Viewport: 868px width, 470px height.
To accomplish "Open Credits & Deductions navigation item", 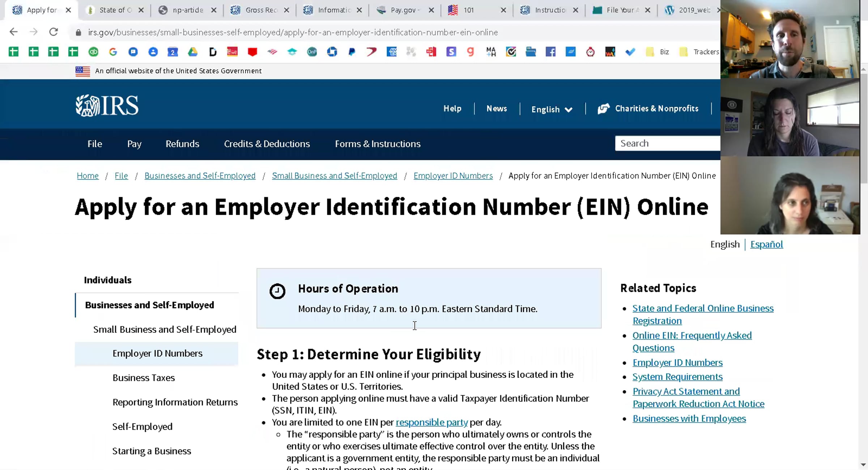I will [267, 144].
